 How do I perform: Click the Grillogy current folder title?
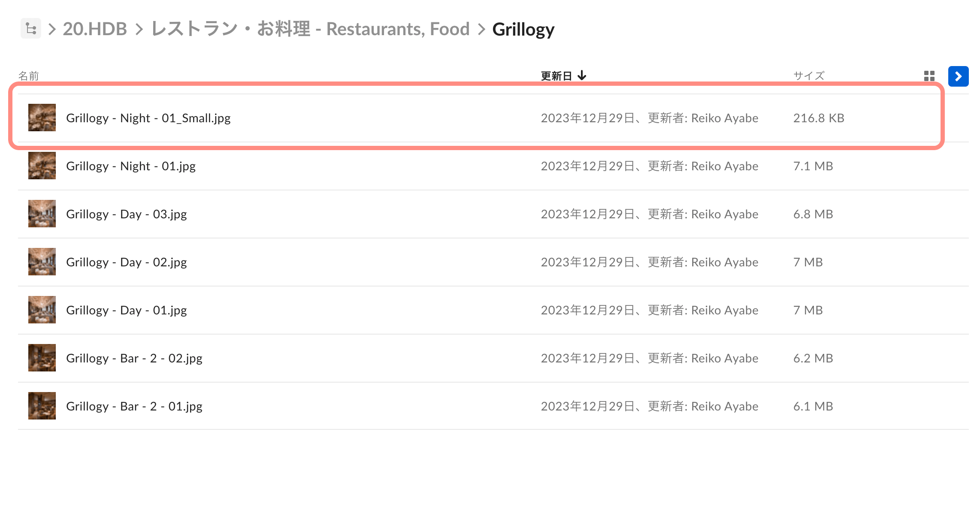pyautogui.click(x=523, y=29)
